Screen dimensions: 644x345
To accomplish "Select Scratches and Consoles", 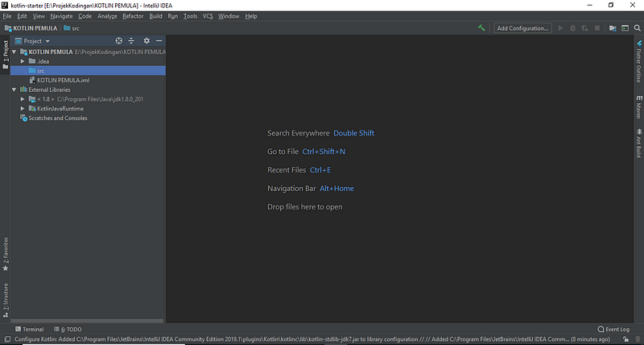I will 53,118.
